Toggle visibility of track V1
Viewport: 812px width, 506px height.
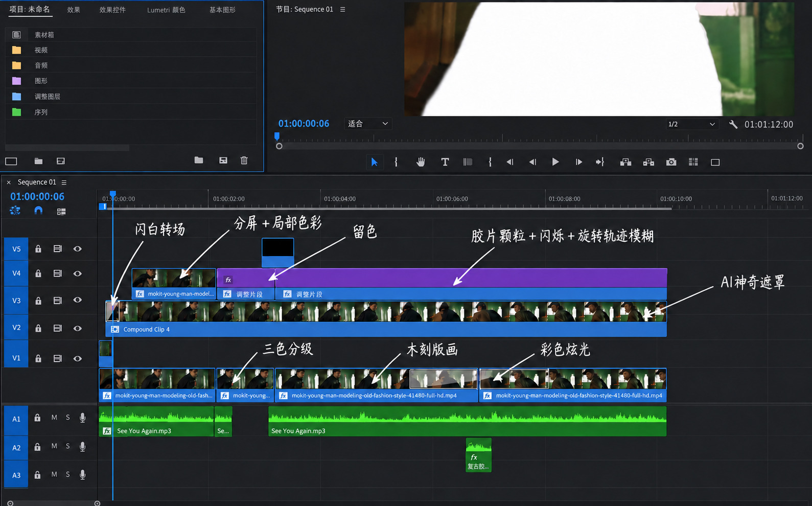[x=78, y=359]
